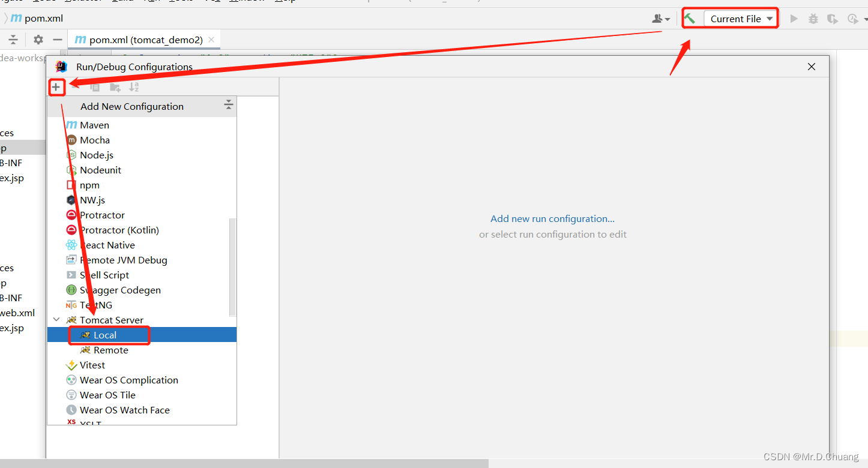Click the Run with Coverage shield icon
This screenshot has height=468, width=868.
pyautogui.click(x=832, y=19)
